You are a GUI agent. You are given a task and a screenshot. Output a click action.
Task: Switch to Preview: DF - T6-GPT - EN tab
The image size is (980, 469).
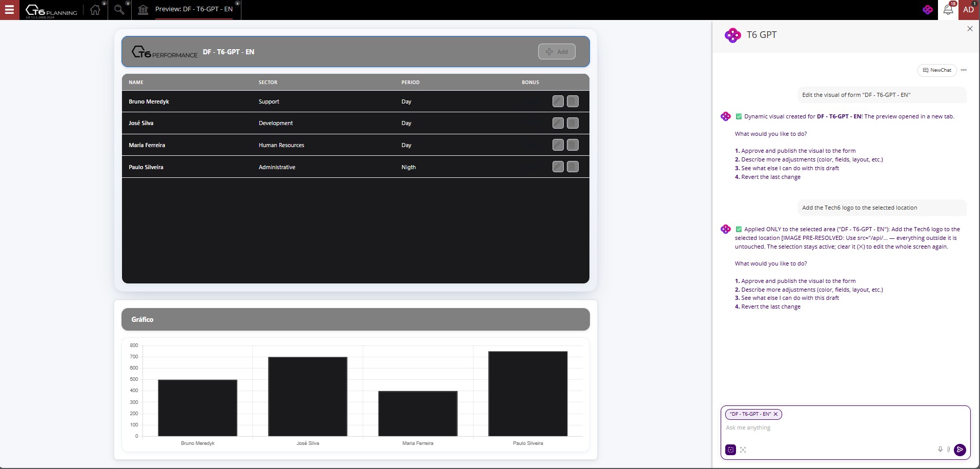point(194,9)
